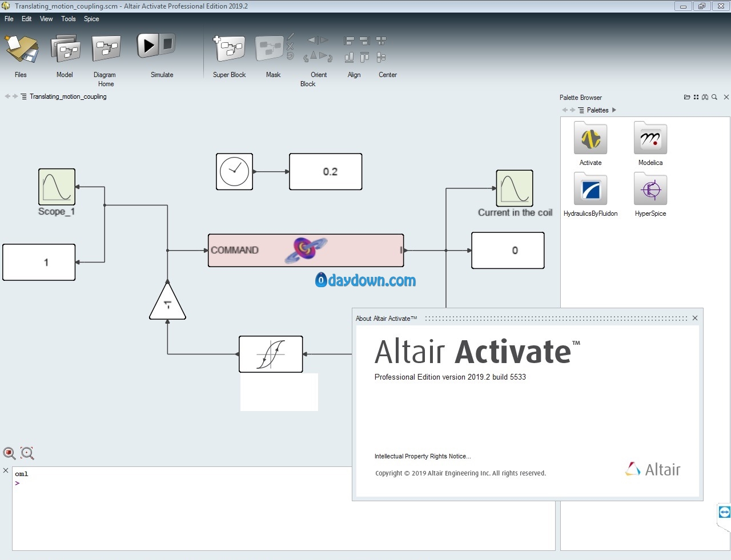Viewport: 731px width, 560px height.
Task: Navigate diagram back with left arrow
Action: click(x=7, y=96)
